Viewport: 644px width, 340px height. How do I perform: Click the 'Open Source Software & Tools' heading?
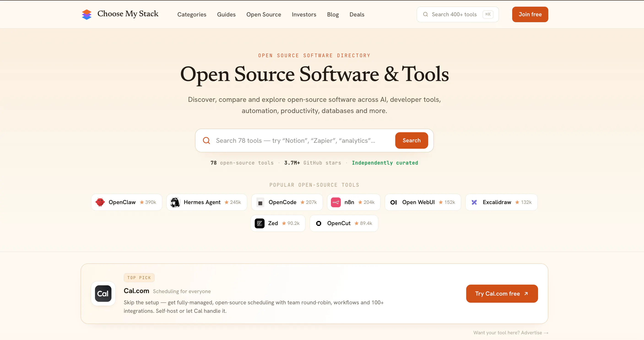[x=314, y=74]
